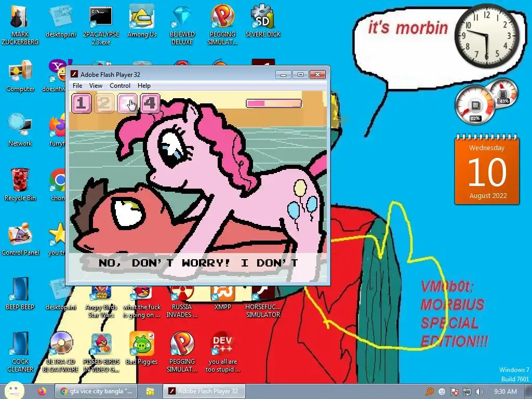The width and height of the screenshot is (532, 399).
Task: Click the volume speaker tray icon
Action: (480, 392)
